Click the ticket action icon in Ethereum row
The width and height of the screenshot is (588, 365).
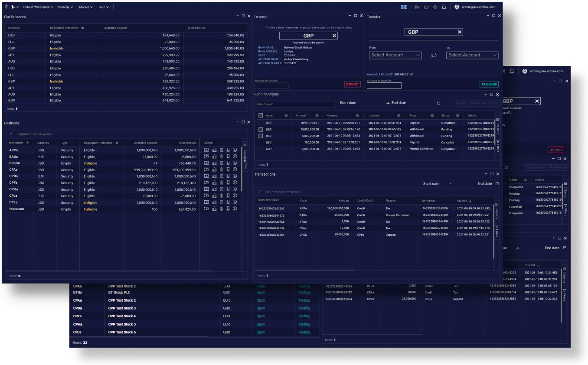click(207, 209)
